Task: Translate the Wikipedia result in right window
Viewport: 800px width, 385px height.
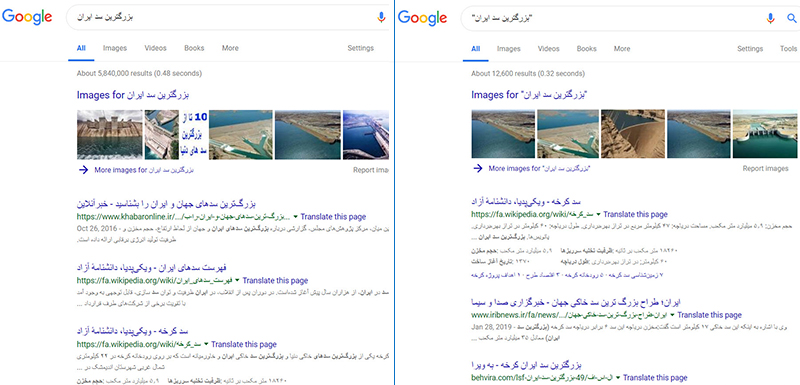Action: 635,215
